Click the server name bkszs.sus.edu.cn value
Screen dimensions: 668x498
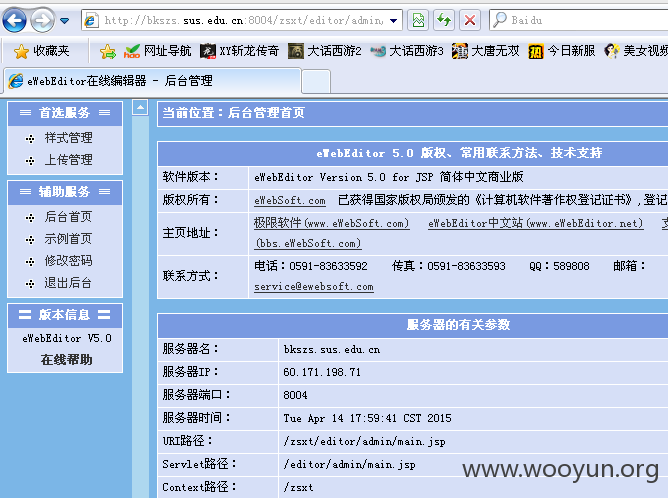tap(331, 350)
